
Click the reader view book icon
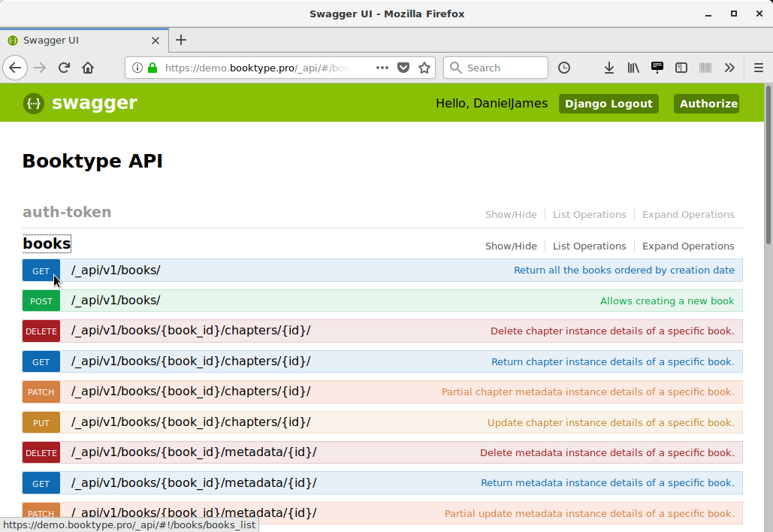(x=705, y=68)
